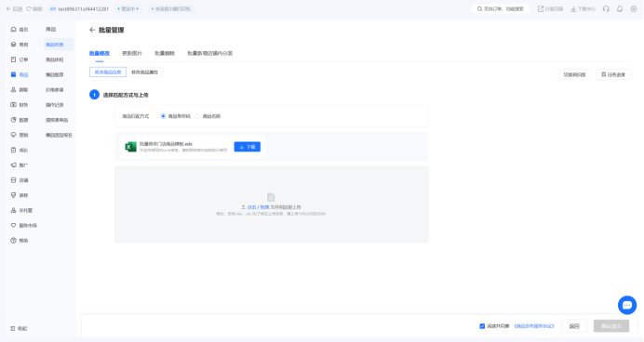Open the settings gear icon at top right
Viewport: 644px width, 342px height.
click(x=634, y=8)
